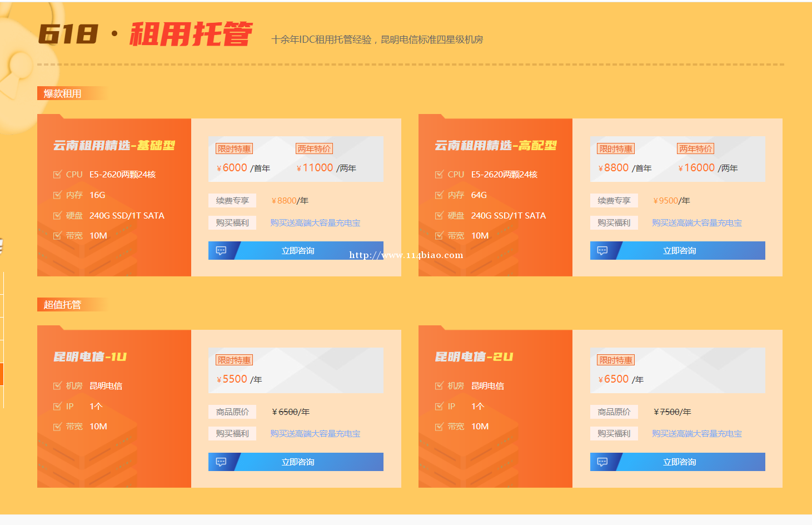Click the ¥5500 /年 price
Viewport: 812px width, 525px height.
click(x=239, y=379)
